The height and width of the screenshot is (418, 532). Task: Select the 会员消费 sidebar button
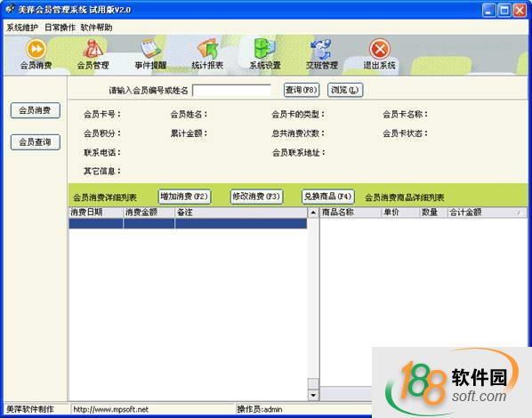pyautogui.click(x=36, y=110)
